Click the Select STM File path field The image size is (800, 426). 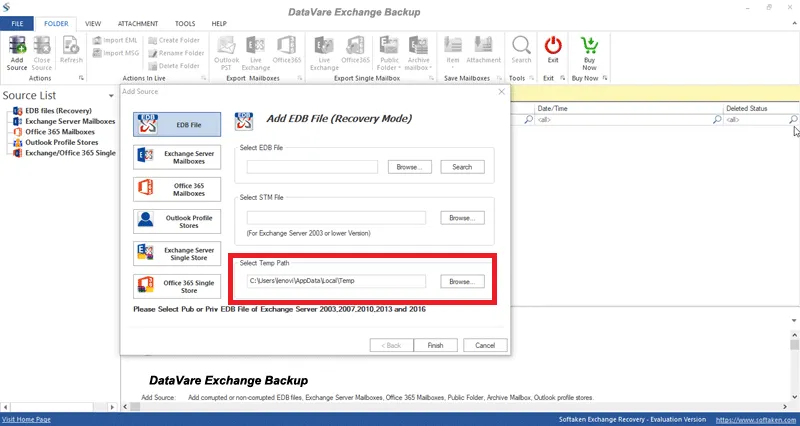tap(336, 218)
